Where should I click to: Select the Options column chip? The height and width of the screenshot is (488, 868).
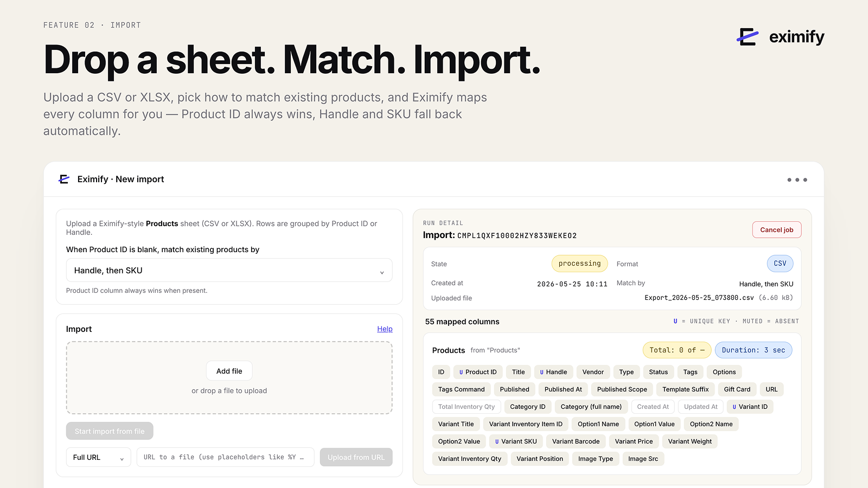(724, 372)
